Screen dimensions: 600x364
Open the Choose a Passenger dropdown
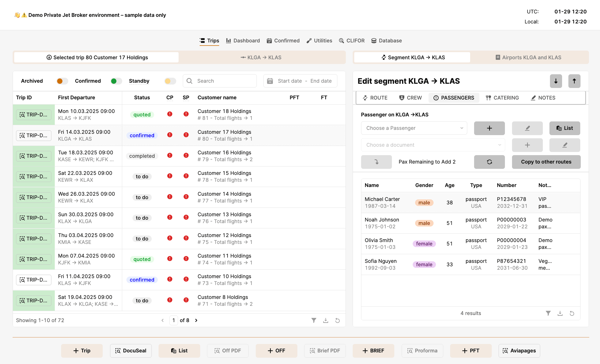tap(414, 128)
